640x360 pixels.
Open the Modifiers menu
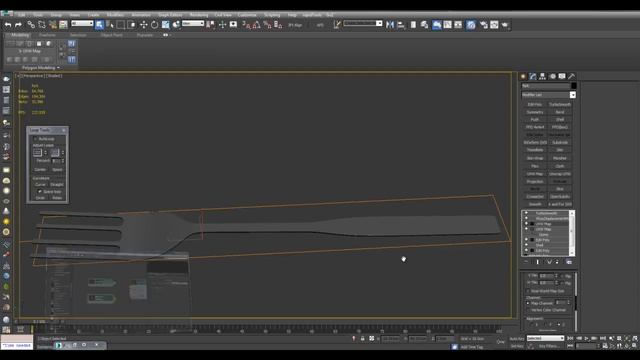115,15
